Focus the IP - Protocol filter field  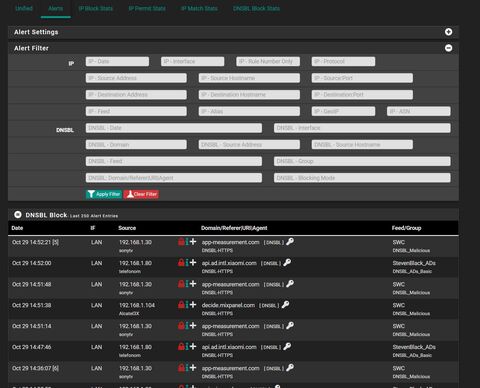(x=343, y=61)
